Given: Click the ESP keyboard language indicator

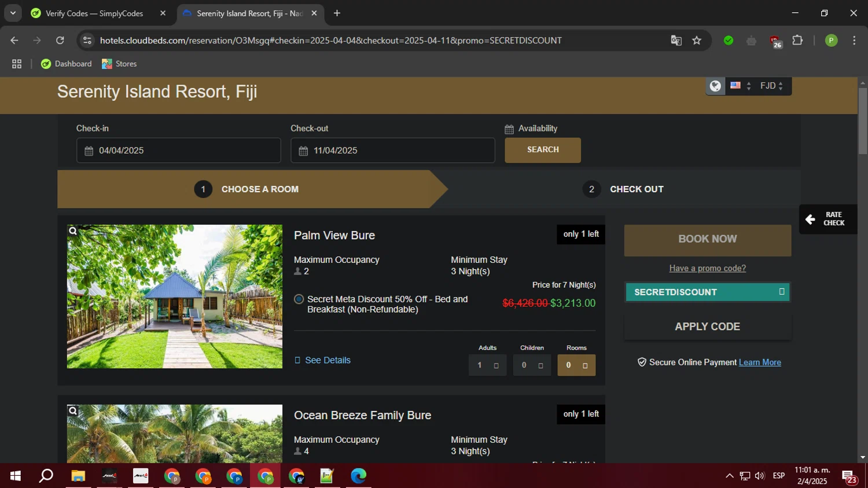Looking at the screenshot, I should [779, 476].
